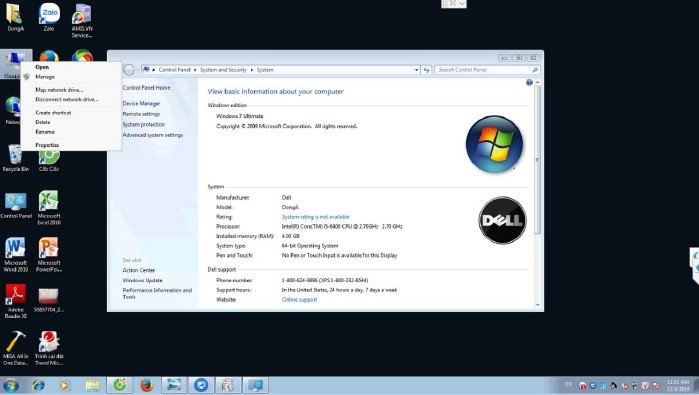Open the Cốc Cốc browser desktop icon
Image resolution: width=699 pixels, height=395 pixels.
point(49,160)
